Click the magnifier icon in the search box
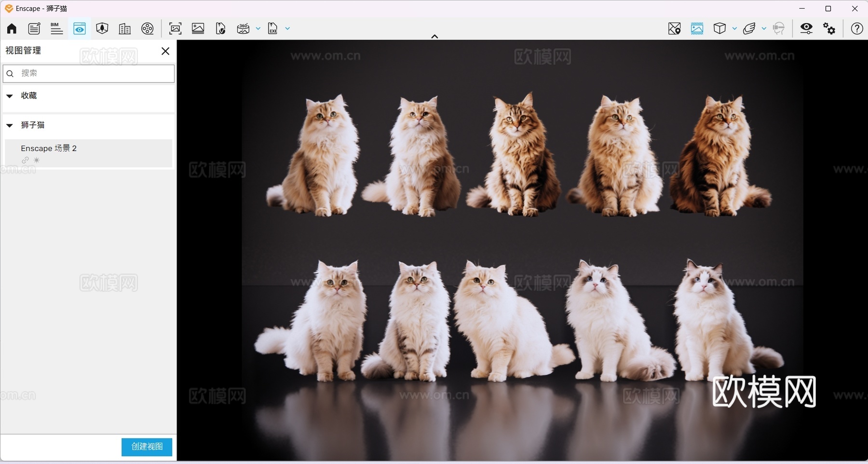The height and width of the screenshot is (464, 868). tap(10, 74)
